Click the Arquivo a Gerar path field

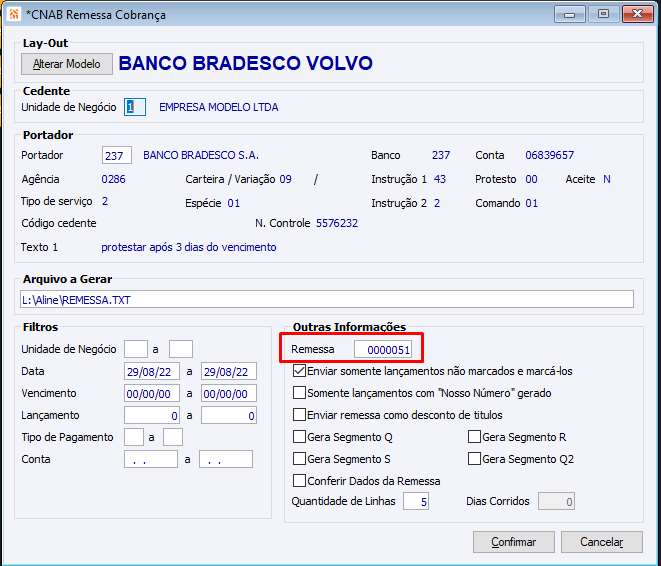[x=327, y=299]
